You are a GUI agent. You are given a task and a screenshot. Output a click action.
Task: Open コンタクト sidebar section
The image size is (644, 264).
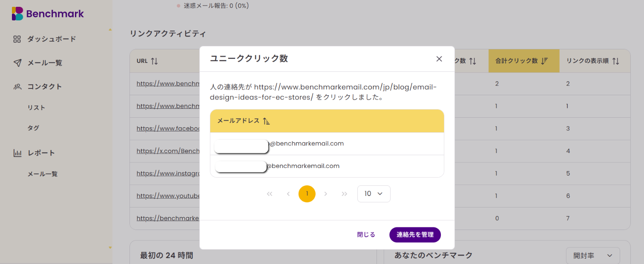[45, 87]
